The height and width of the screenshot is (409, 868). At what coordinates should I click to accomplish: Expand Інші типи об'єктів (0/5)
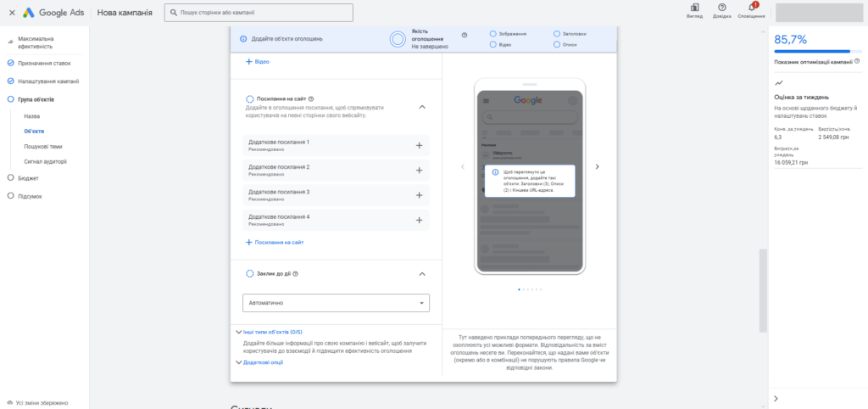[268, 332]
